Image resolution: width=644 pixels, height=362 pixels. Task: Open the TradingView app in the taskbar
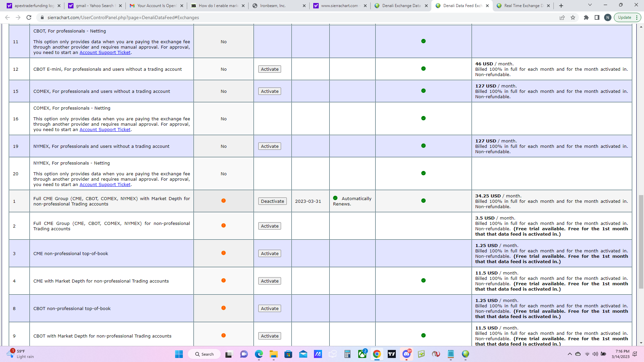coord(391,354)
